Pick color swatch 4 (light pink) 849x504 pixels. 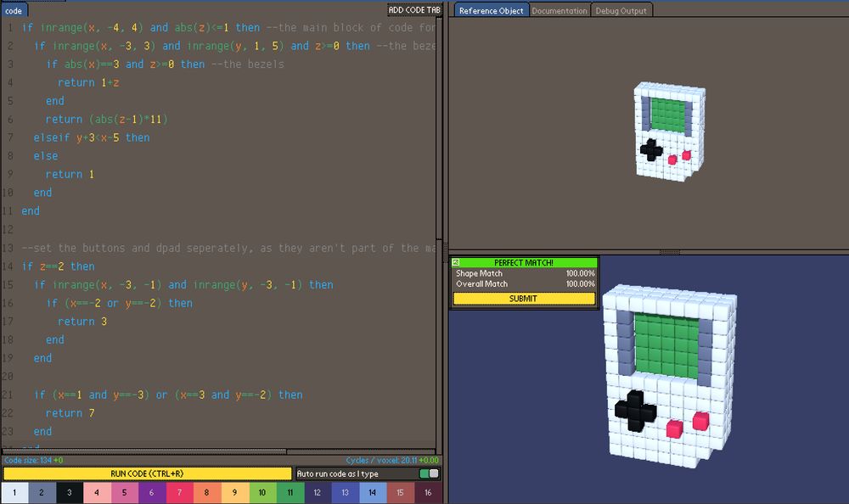click(x=97, y=493)
